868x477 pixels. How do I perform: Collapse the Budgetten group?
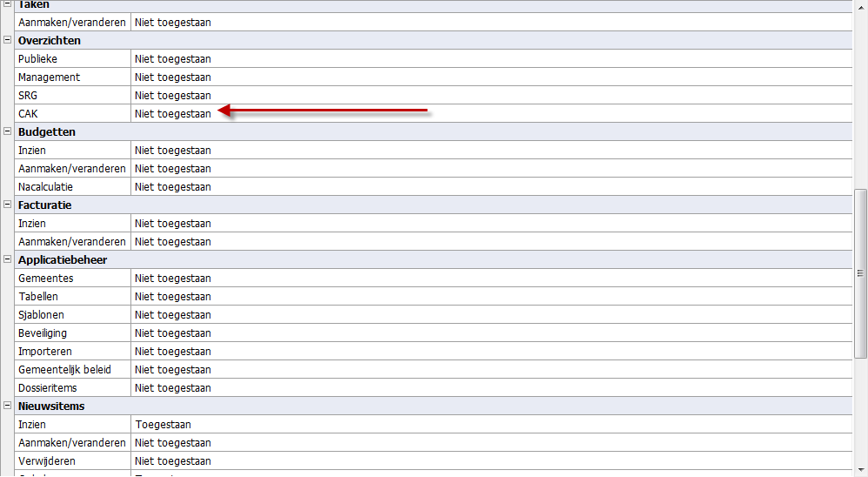(x=8, y=131)
